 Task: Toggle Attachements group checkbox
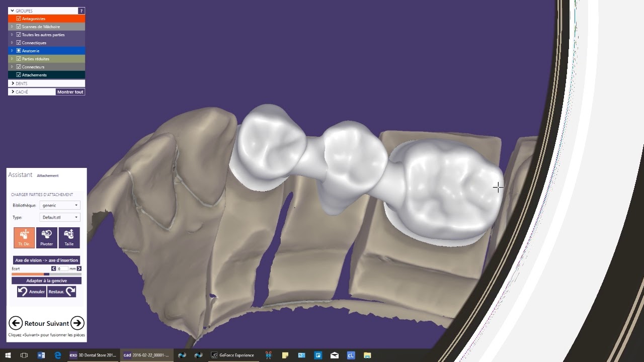pos(19,75)
